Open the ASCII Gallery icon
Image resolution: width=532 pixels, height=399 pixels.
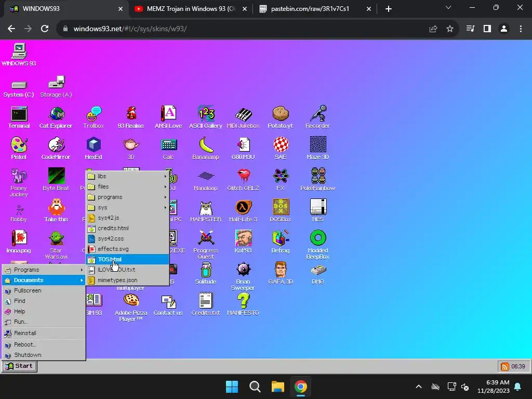point(206,117)
